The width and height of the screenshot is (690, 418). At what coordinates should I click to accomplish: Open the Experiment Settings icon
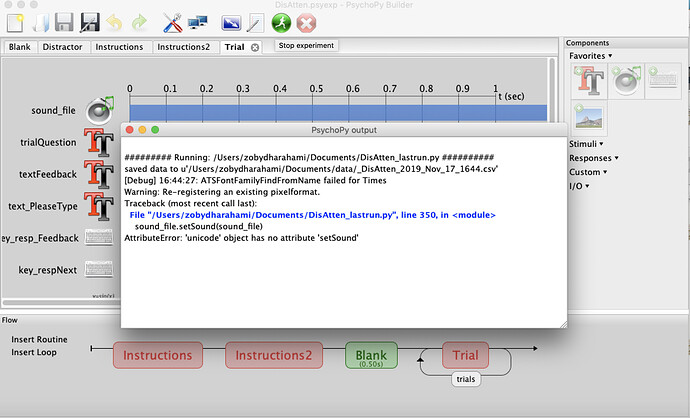click(231, 22)
